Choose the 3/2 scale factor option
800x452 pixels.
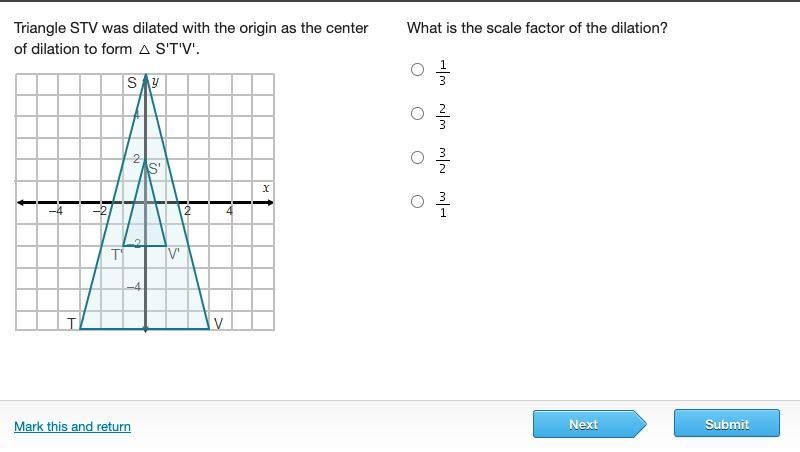(417, 157)
